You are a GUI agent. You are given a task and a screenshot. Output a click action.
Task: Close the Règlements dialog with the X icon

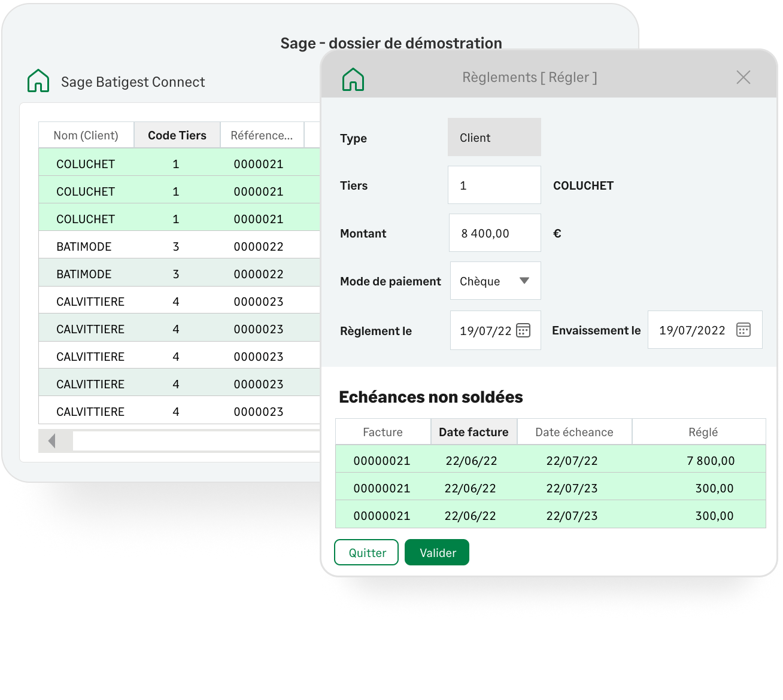click(x=743, y=77)
